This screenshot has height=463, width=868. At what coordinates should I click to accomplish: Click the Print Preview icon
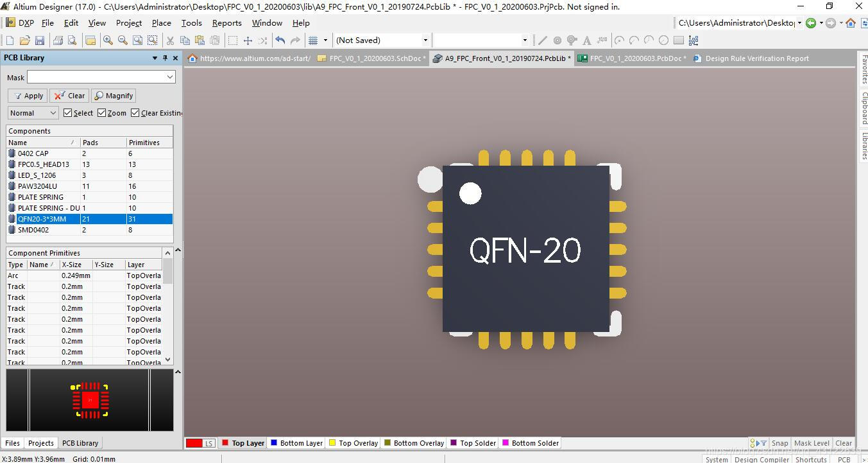[x=72, y=40]
